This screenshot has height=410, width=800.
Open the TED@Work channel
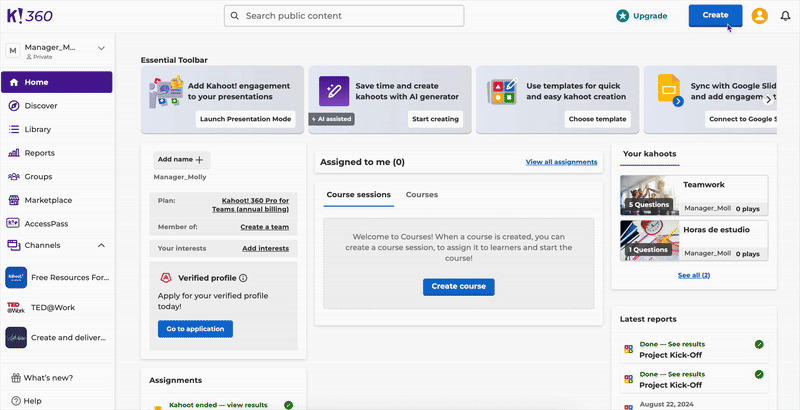click(52, 307)
